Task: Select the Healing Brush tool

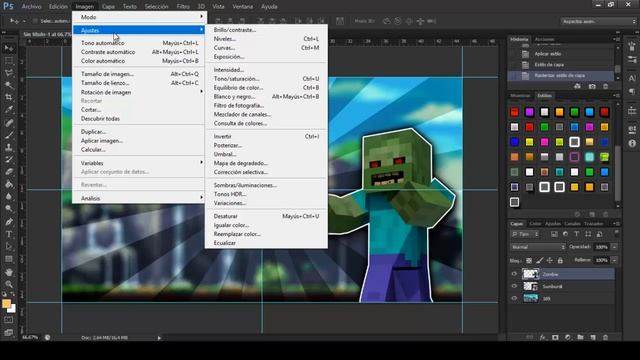Action: (9, 122)
